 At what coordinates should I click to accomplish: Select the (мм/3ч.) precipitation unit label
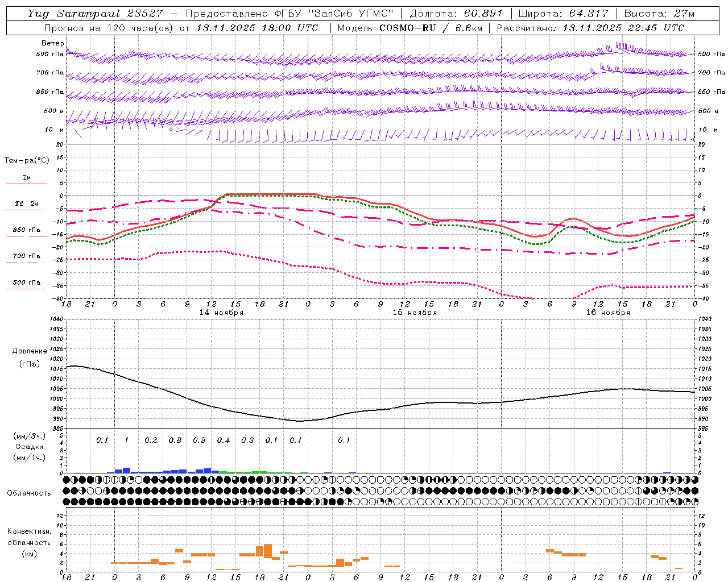[30, 436]
